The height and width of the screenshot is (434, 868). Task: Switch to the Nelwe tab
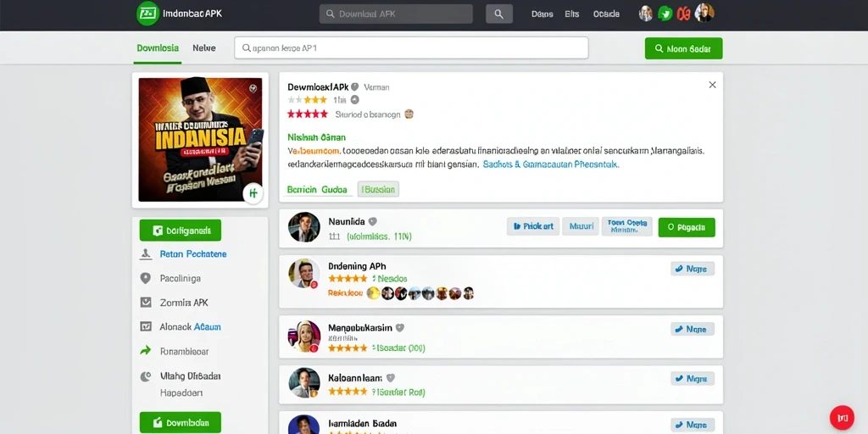point(204,48)
